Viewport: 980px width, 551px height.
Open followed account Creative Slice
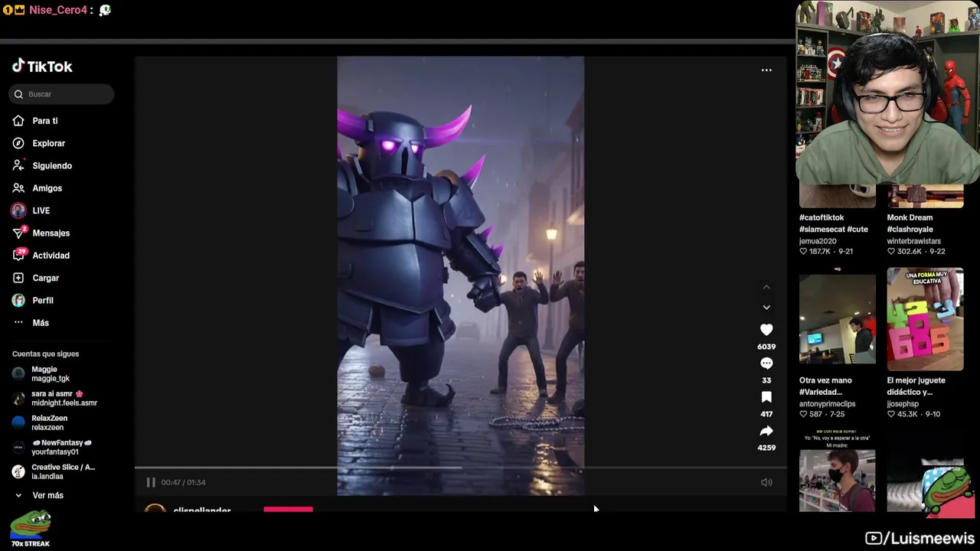pos(55,471)
